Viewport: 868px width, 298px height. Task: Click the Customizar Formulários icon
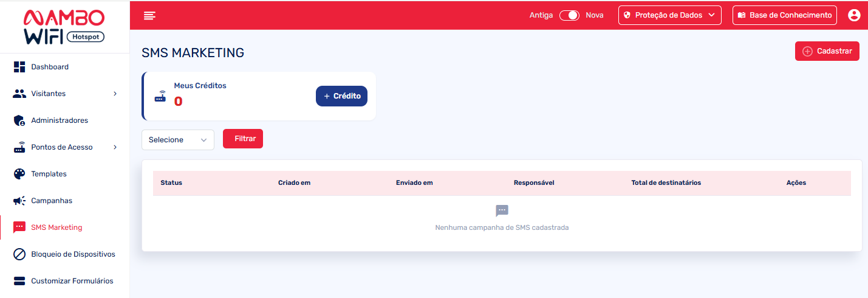pos(19,281)
